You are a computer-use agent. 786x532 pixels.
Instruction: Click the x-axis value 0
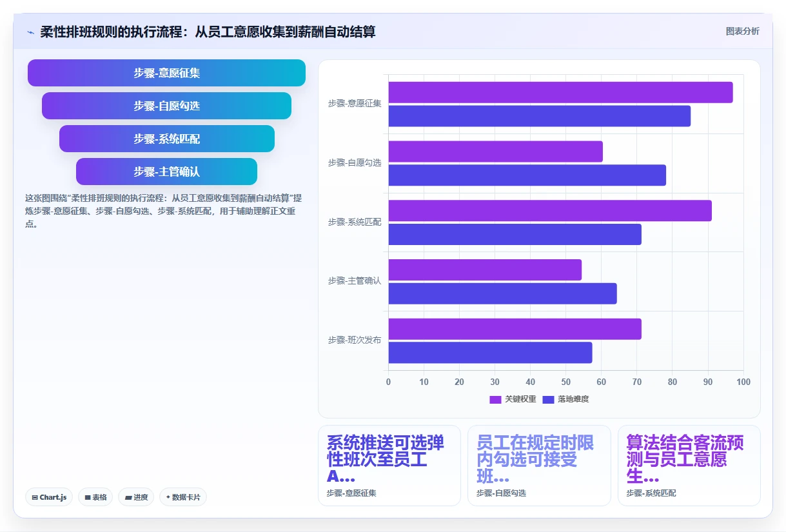pyautogui.click(x=388, y=382)
